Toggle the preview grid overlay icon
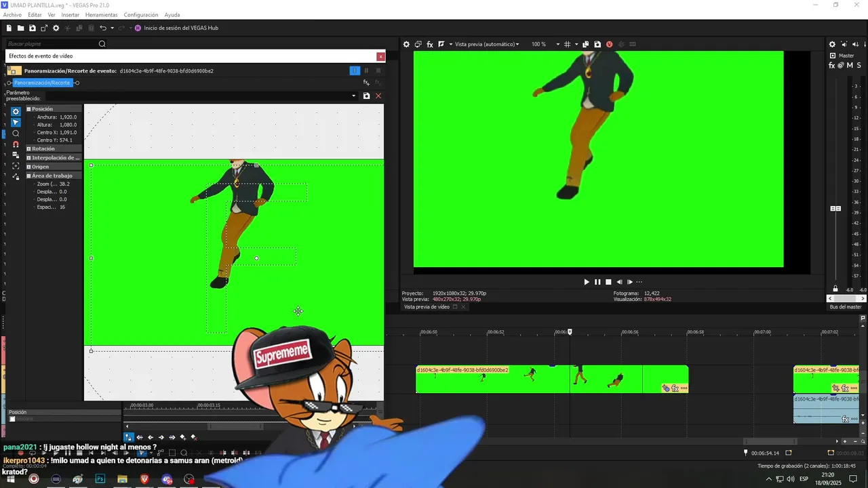Viewport: 868px width, 488px height. pos(568,44)
